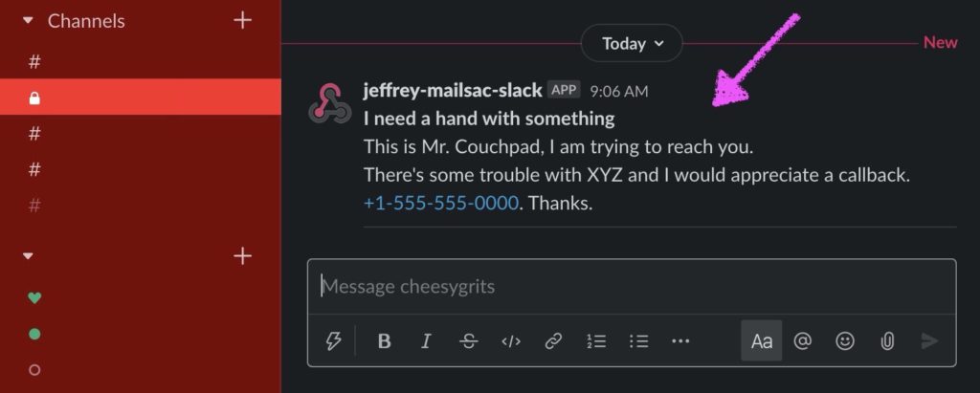Toggle the Aa formatting toolbar
This screenshot has width=980, height=393.
pyautogui.click(x=761, y=341)
